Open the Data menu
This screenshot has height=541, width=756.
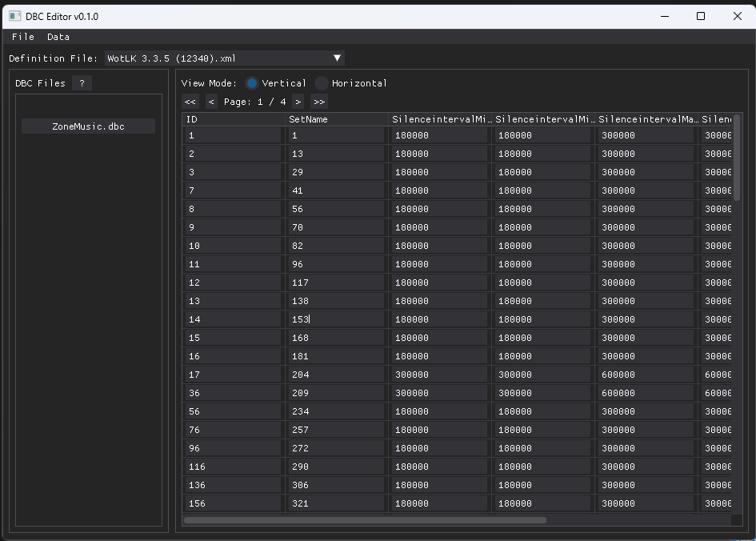coord(58,36)
